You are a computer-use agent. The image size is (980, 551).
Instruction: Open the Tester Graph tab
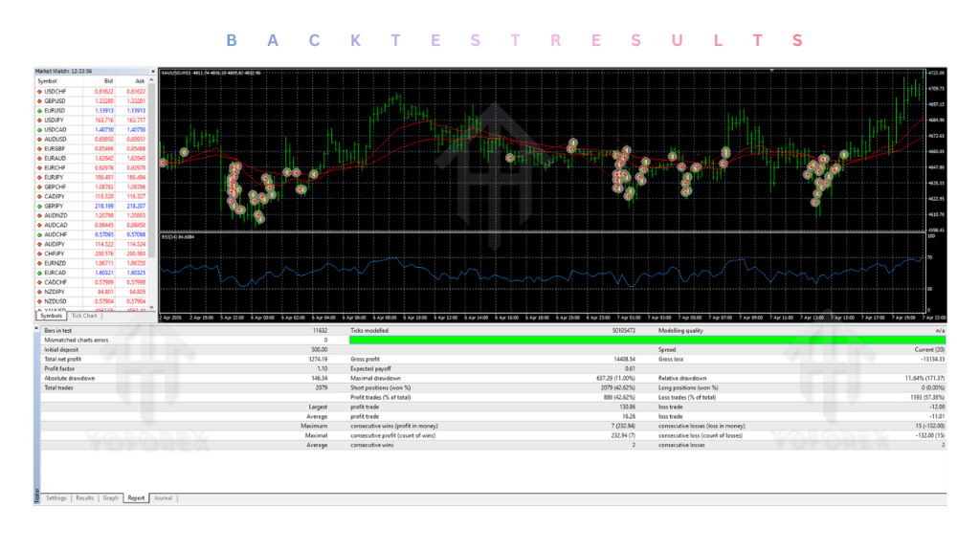click(x=111, y=497)
